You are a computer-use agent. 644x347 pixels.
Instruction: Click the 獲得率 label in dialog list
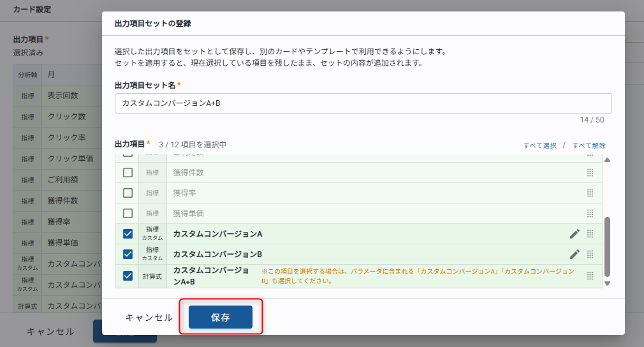point(184,193)
